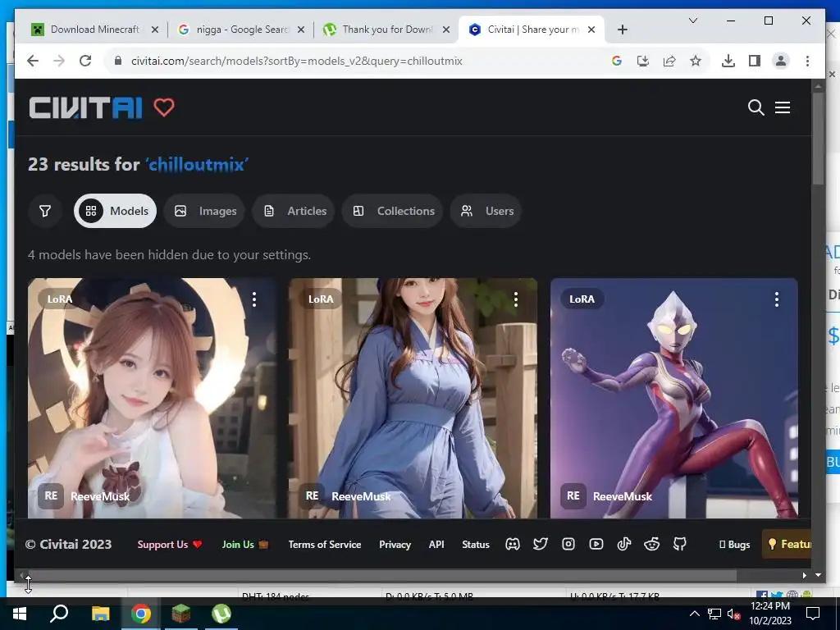Image resolution: width=840 pixels, height=630 pixels.
Task: Open options menu on second LoRA card
Action: [x=516, y=299]
